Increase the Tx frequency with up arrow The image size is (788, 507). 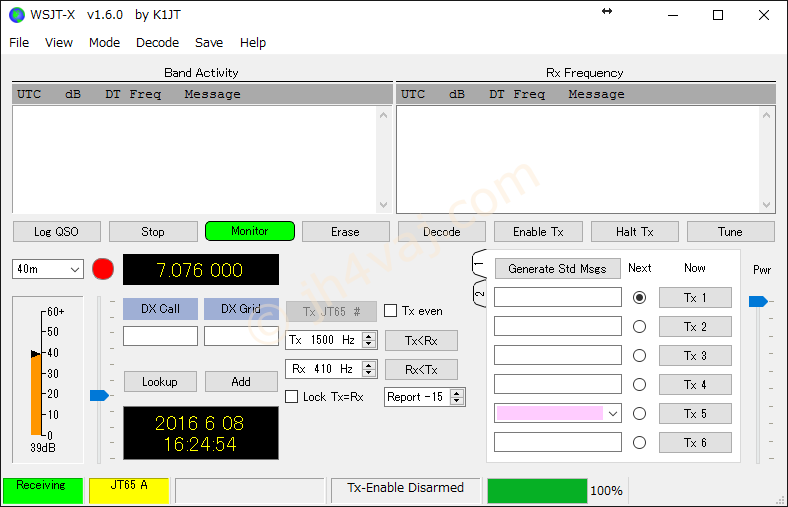[x=369, y=336]
